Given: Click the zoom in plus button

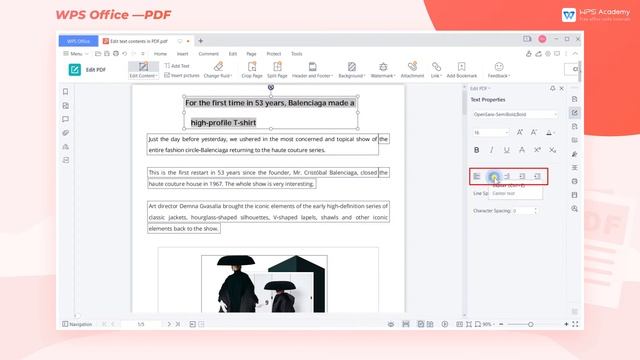Looking at the screenshot, I should coord(566,324).
